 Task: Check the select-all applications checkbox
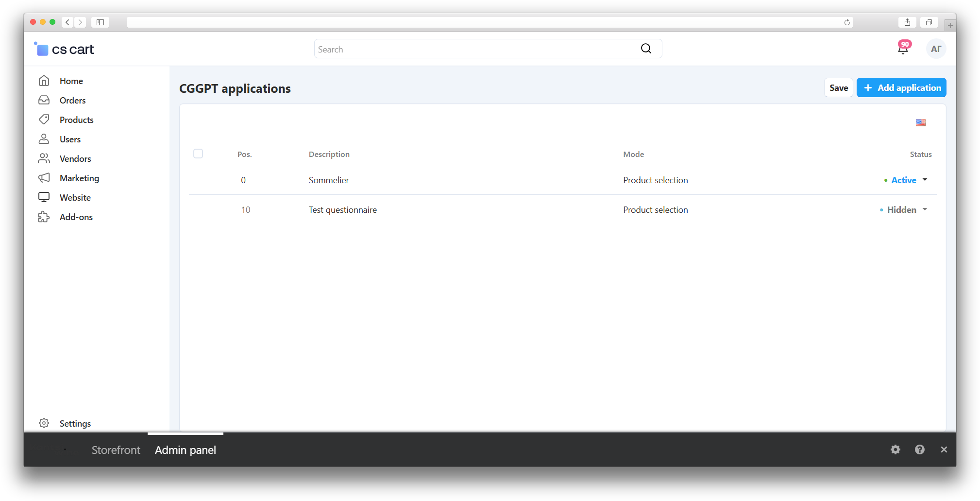click(198, 154)
